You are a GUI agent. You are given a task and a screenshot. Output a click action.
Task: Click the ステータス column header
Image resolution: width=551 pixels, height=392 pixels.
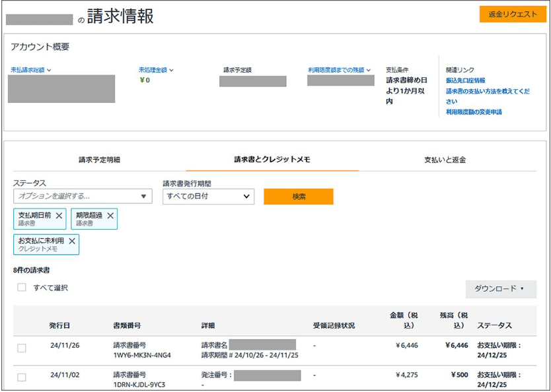pyautogui.click(x=494, y=325)
